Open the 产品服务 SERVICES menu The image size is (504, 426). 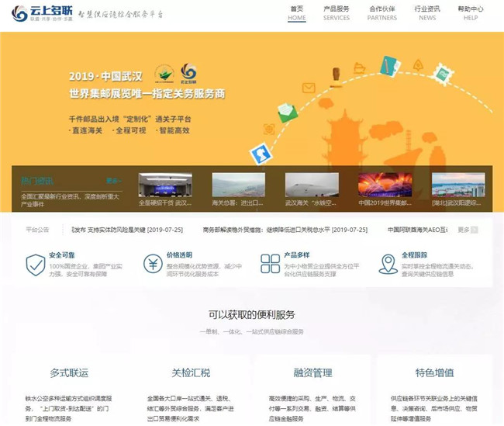(337, 13)
